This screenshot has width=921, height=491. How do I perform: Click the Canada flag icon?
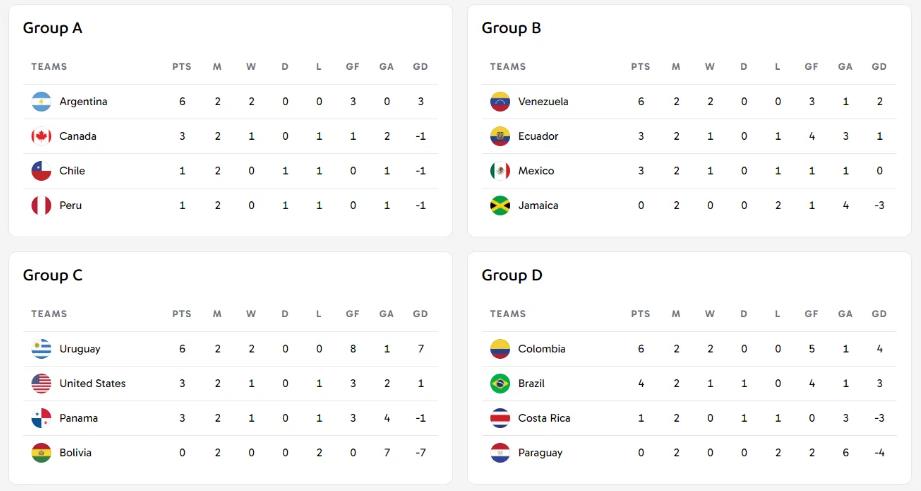41,136
